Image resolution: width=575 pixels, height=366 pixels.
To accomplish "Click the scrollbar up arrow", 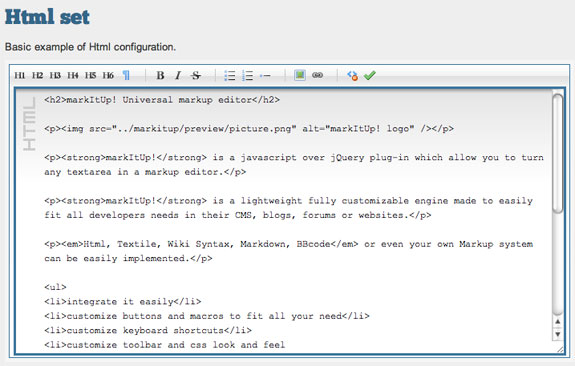I will pos(558,322).
